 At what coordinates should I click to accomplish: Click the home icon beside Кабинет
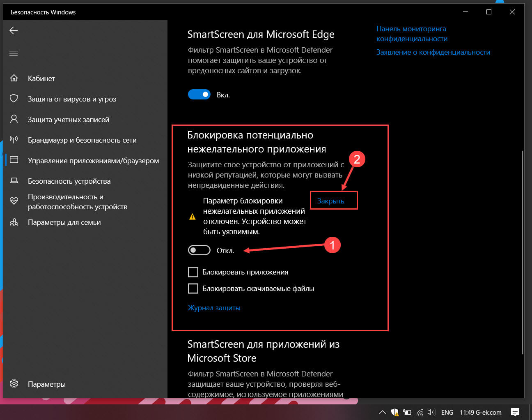click(x=14, y=78)
